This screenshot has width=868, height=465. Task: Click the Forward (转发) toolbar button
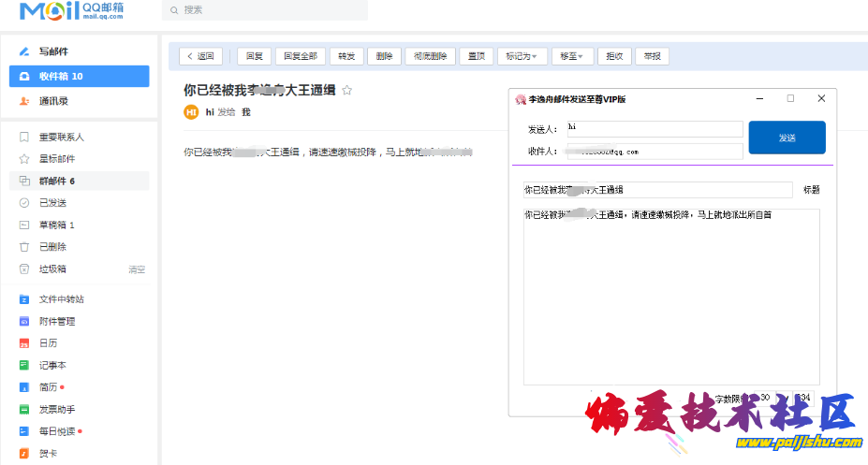[x=346, y=56]
